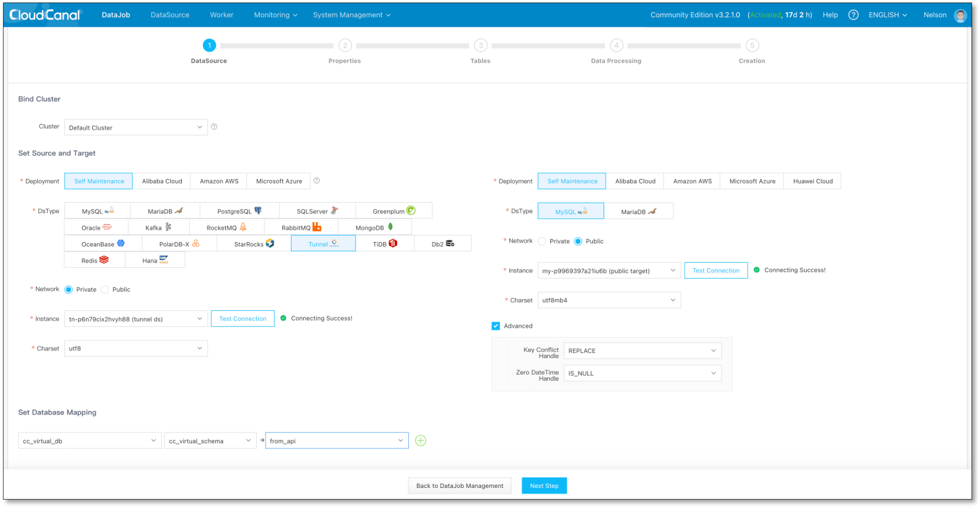Open the Nelson user avatar

[x=960, y=15]
